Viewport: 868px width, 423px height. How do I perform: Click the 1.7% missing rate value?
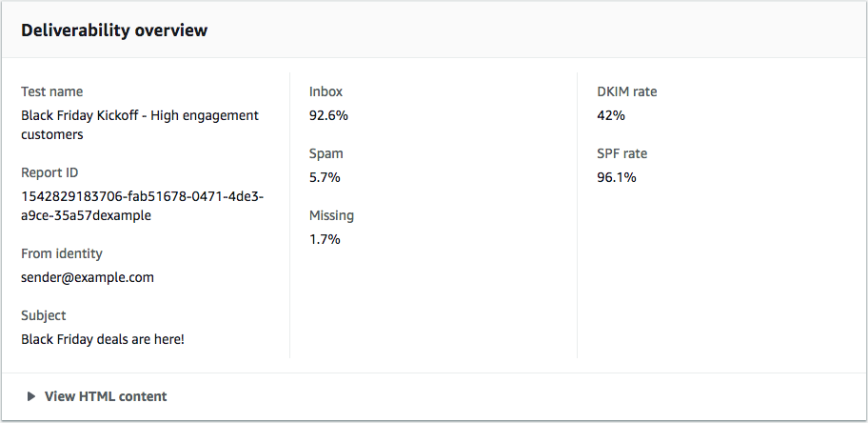(325, 239)
